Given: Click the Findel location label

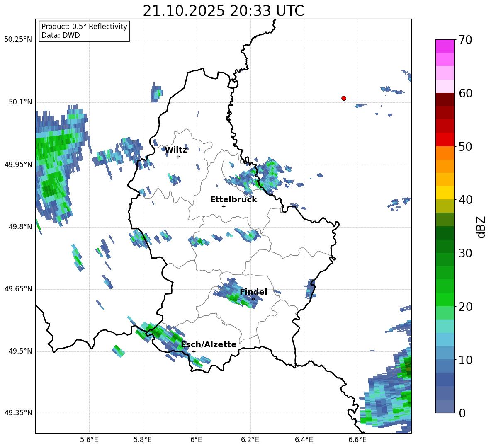Looking at the screenshot, I should click(x=253, y=292).
